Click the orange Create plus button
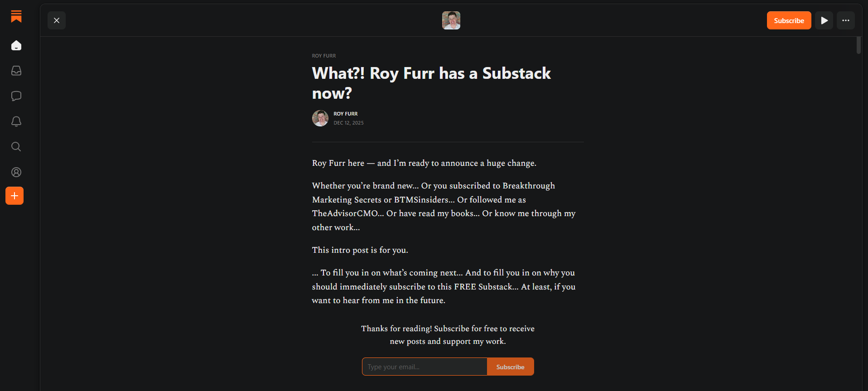 click(14, 196)
